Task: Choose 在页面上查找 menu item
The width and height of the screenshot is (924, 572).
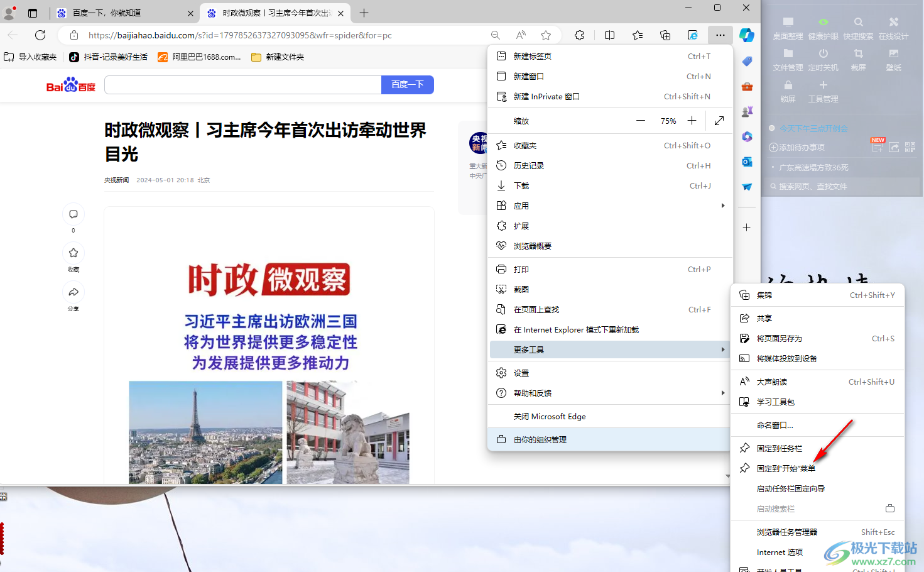Action: (610, 309)
